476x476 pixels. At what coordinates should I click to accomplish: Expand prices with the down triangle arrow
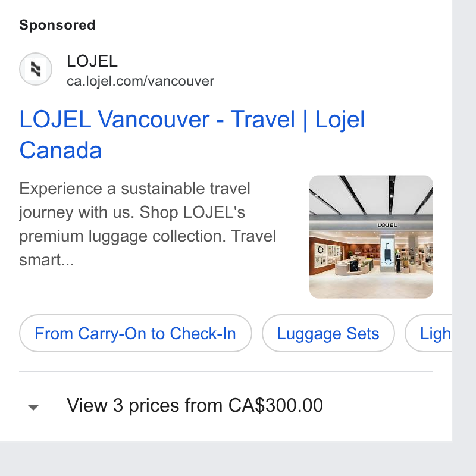(33, 407)
